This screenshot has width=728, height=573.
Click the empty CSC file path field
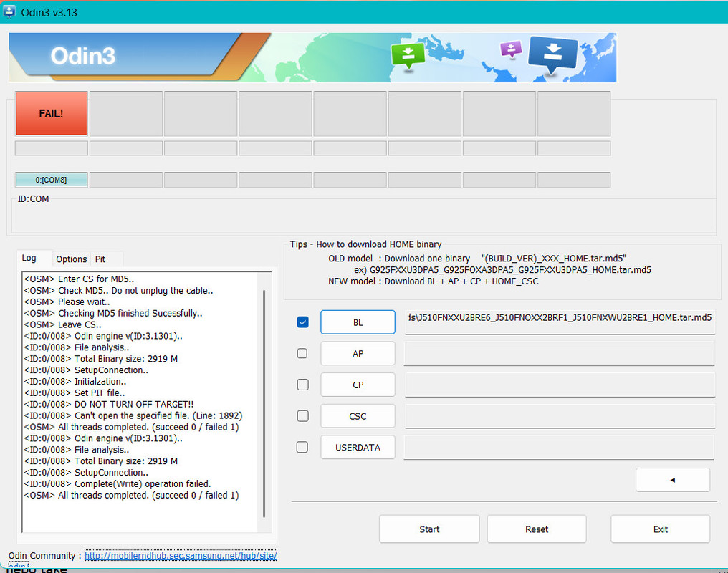[560, 415]
